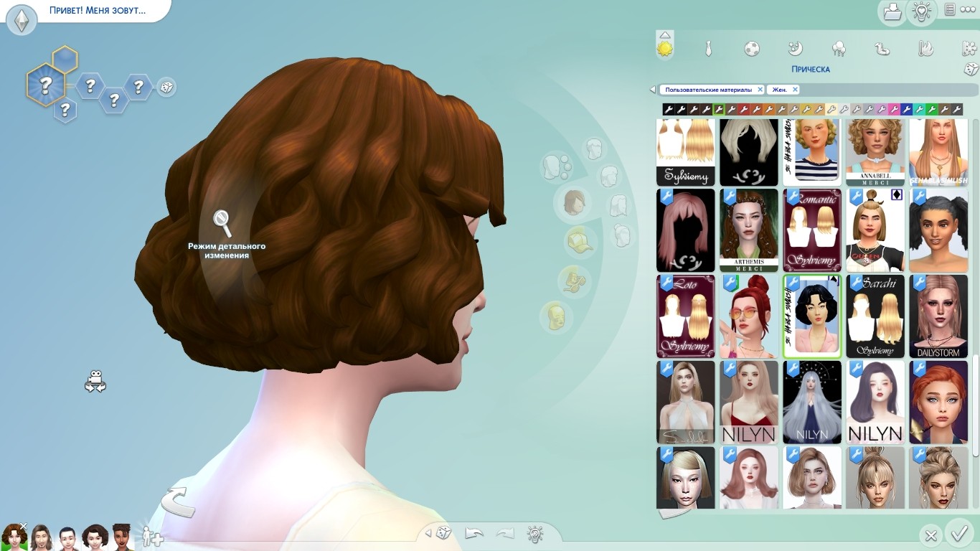Remove the Жен. filter tag
This screenshot has height=551, width=980.
(x=795, y=90)
